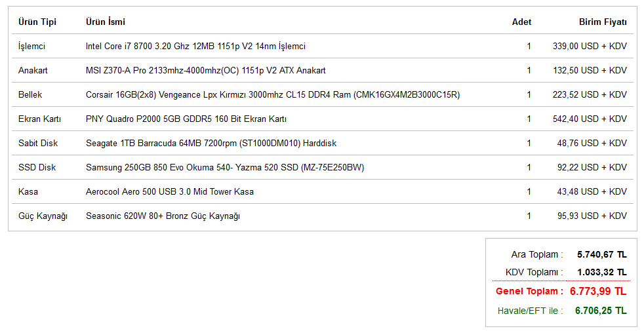
Task: Click the Ürün Tipi column header
Action: [x=37, y=22]
